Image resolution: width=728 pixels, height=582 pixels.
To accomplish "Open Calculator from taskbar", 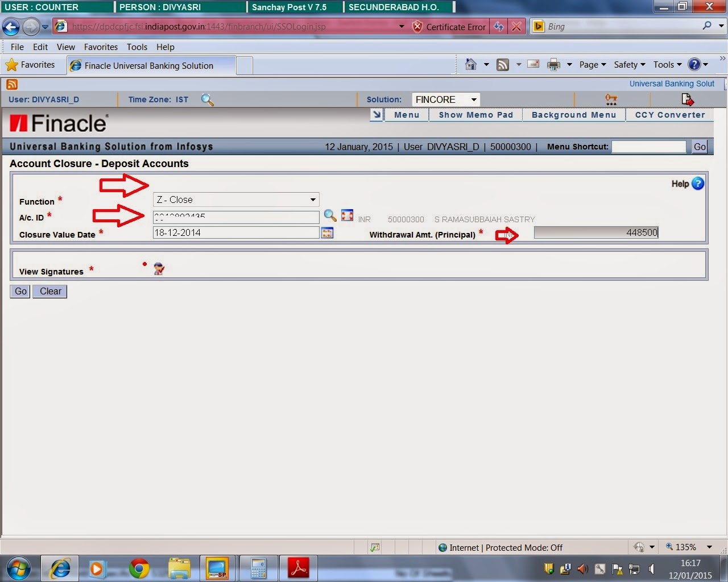I will click(258, 568).
